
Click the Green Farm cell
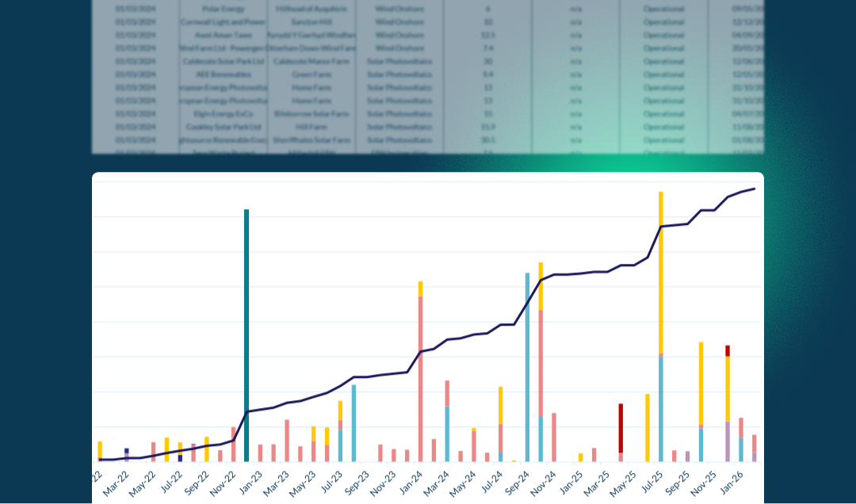(311, 74)
